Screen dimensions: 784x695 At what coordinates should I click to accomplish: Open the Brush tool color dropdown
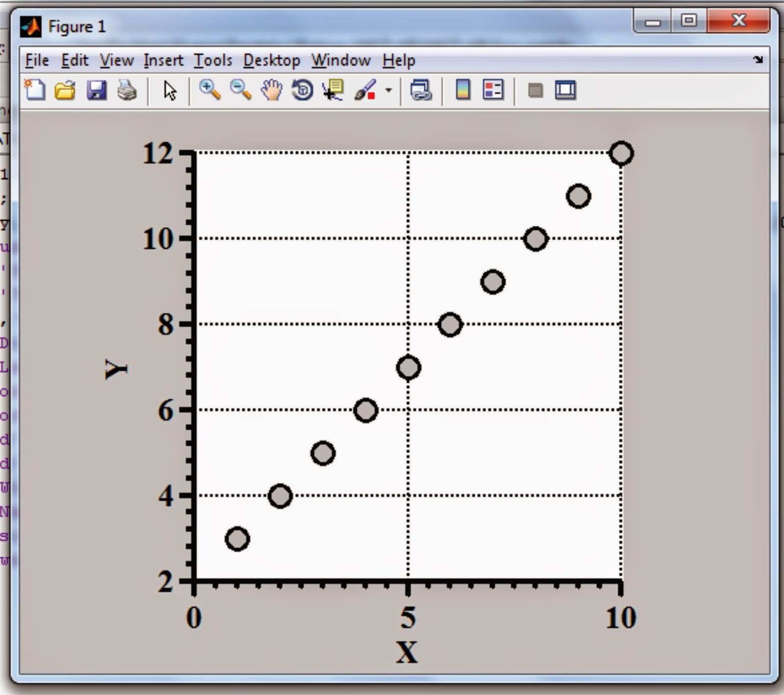(x=387, y=90)
